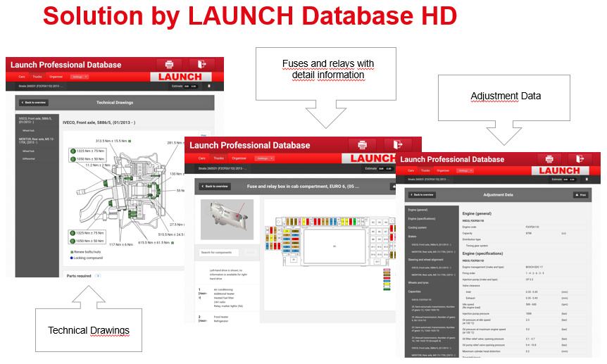The image size is (607, 364).
Task: Click the 117 Nm ± 6 Nm torque label
Action: [x=121, y=244]
